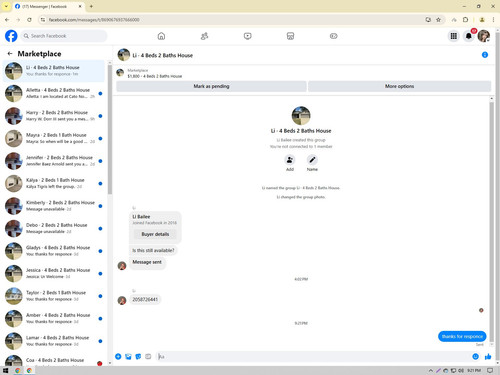Open Mayra - 2 Beds 1 Bath House chat
Viewport: 500px width, 375px height.
[x=54, y=138]
